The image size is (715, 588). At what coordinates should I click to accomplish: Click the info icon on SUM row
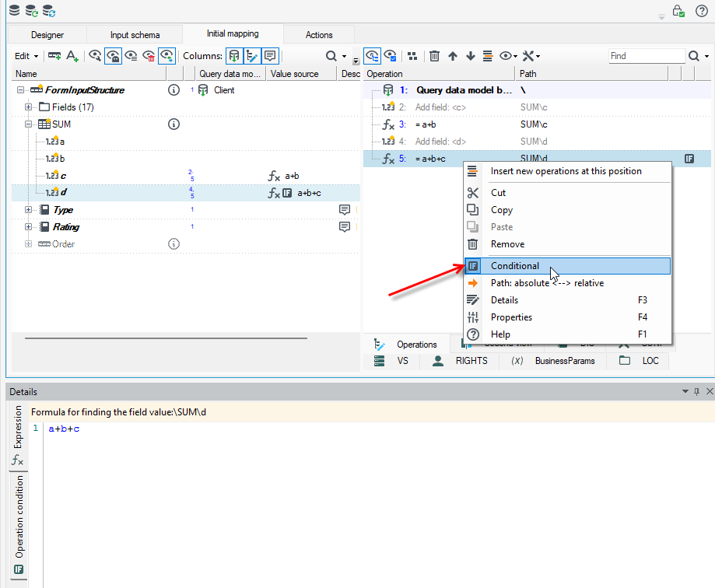pyautogui.click(x=173, y=124)
